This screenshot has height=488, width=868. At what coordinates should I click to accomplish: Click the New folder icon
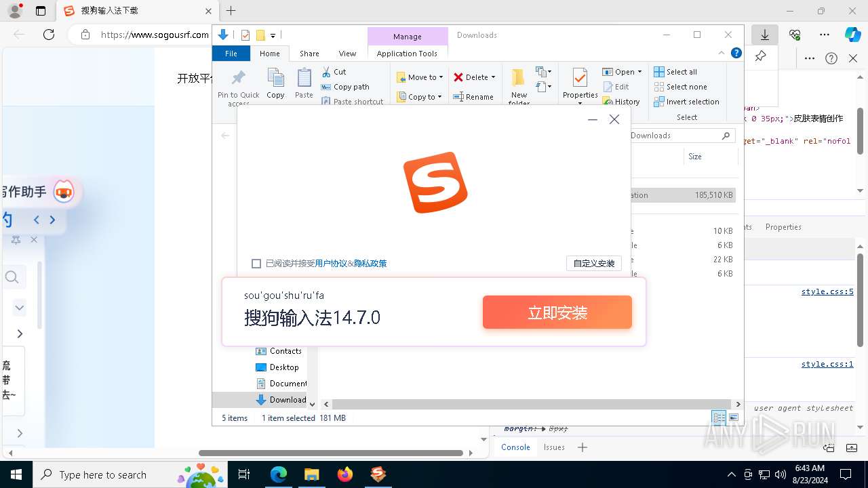(519, 78)
